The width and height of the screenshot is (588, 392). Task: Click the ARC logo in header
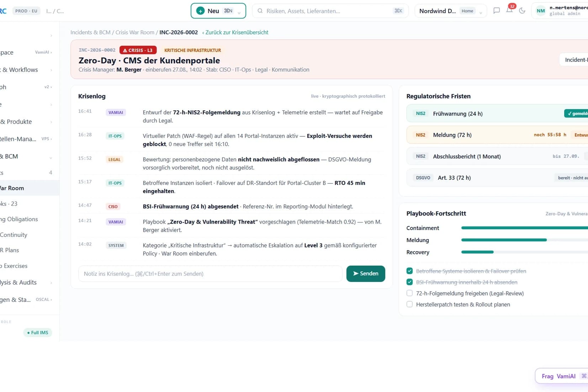click(x=3, y=11)
